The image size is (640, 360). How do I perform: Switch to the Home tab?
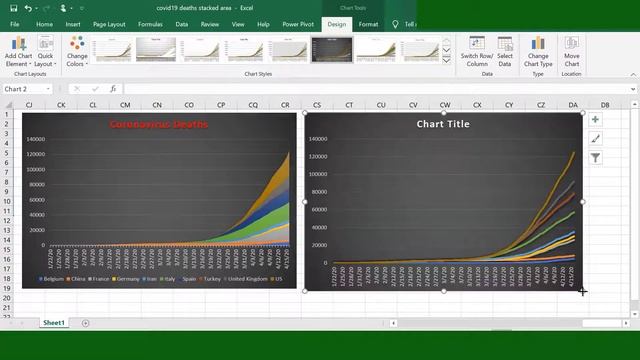click(x=44, y=24)
